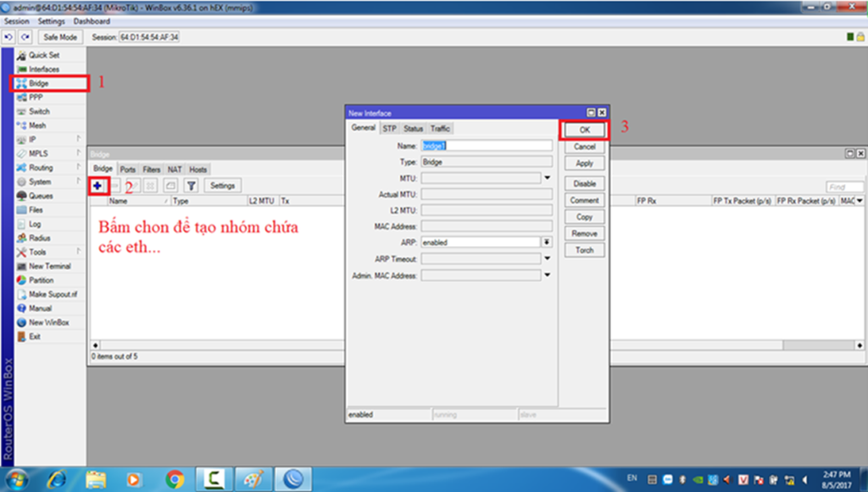Click the blue plus add bridge icon
This screenshot has height=492, width=868.
(x=97, y=185)
